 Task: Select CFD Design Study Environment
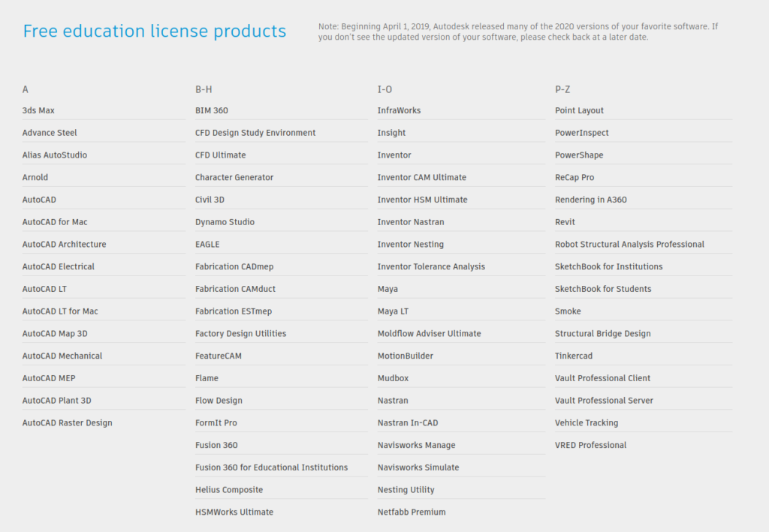255,133
